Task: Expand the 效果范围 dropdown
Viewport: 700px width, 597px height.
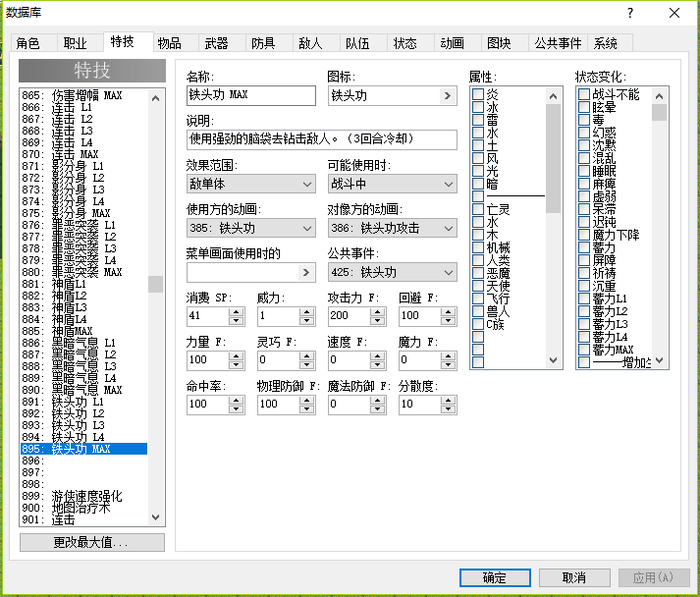Action: (x=251, y=184)
